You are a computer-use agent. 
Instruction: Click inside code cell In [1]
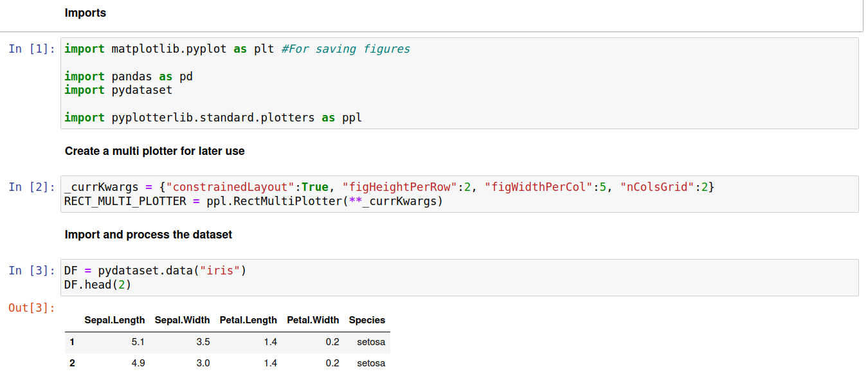click(x=460, y=83)
